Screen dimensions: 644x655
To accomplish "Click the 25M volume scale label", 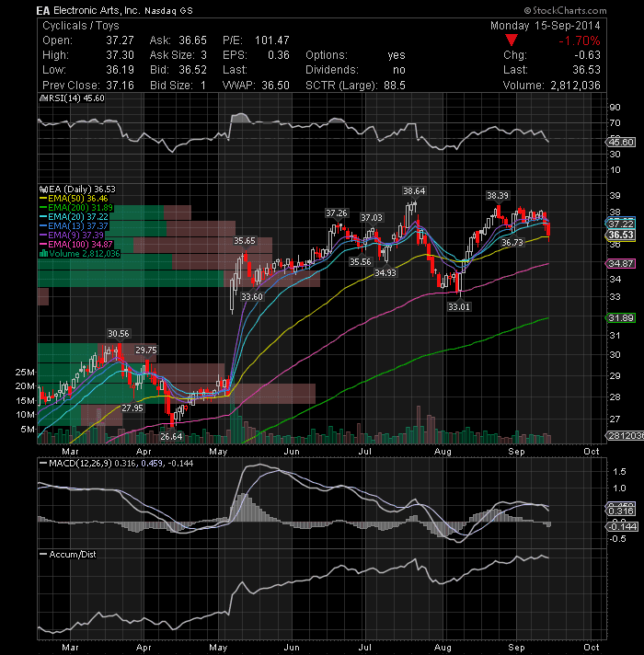I will coord(25,372).
